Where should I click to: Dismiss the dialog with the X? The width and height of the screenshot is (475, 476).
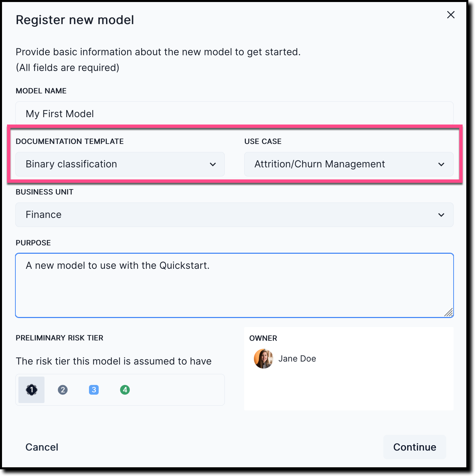pyautogui.click(x=451, y=15)
